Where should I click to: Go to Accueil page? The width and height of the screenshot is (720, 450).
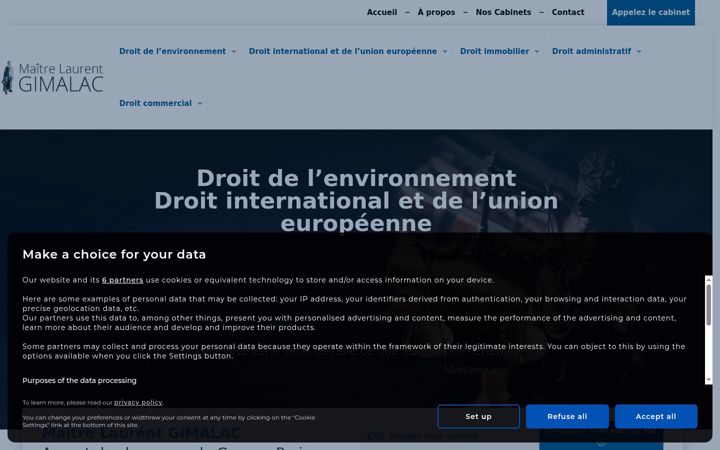tap(382, 12)
